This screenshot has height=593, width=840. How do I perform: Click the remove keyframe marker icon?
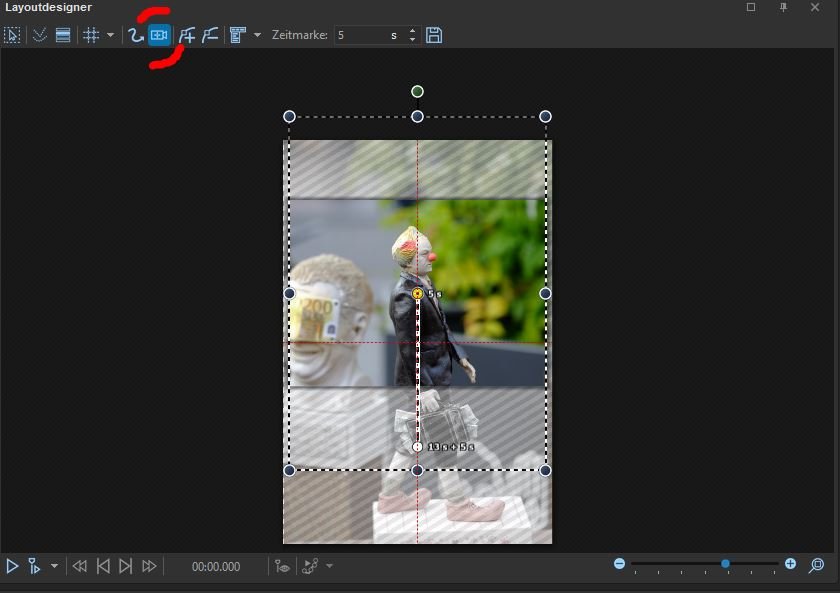click(x=209, y=35)
